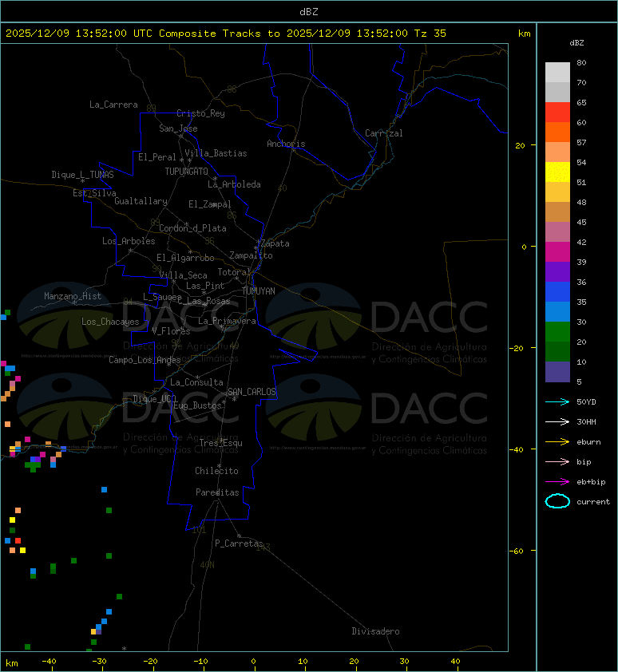Click the 20 km vertical axis tick
The width and height of the screenshot is (618, 672).
click(520, 146)
